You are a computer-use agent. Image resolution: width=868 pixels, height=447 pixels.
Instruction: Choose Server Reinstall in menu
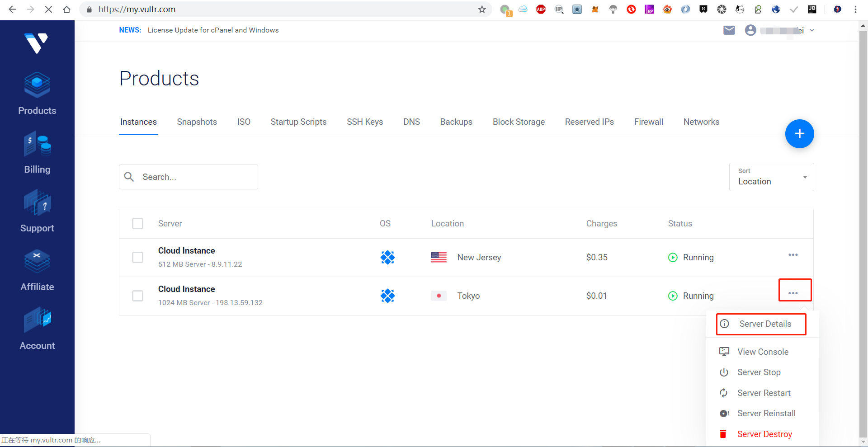[x=763, y=414]
